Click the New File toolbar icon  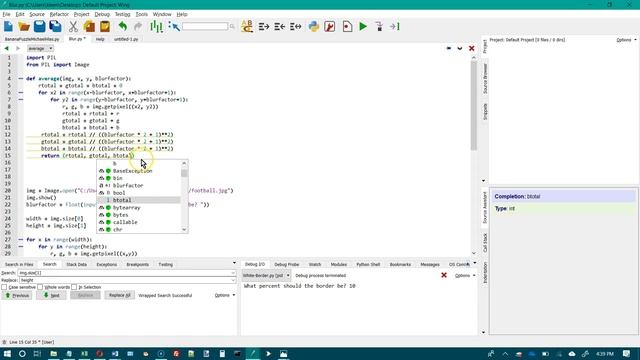[x=8, y=27]
